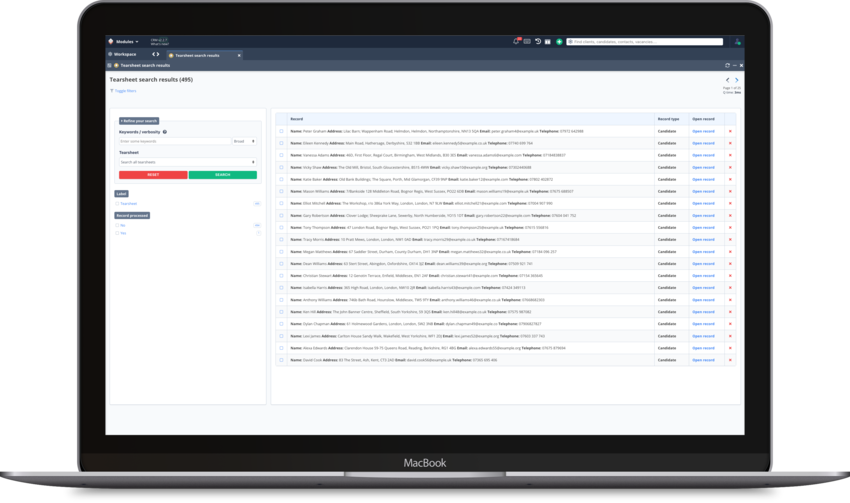Click the Record processed filter heading
This screenshot has width=850, height=503.
pos(132,215)
